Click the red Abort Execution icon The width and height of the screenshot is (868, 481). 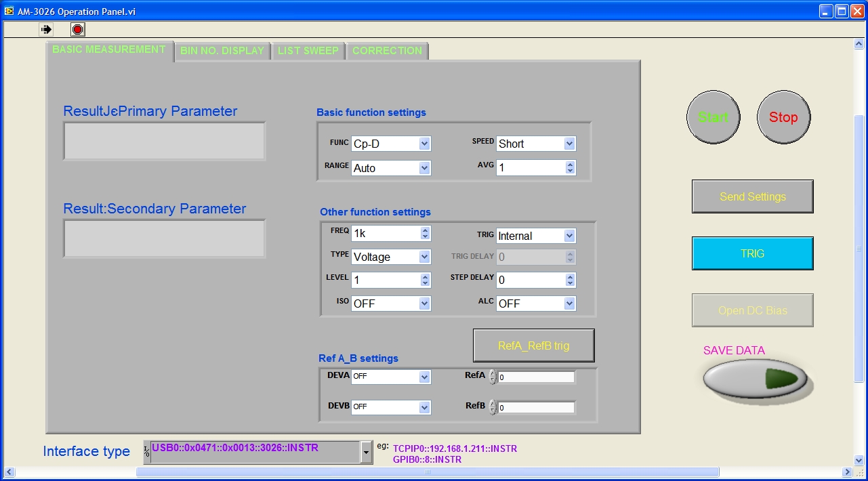[78, 29]
